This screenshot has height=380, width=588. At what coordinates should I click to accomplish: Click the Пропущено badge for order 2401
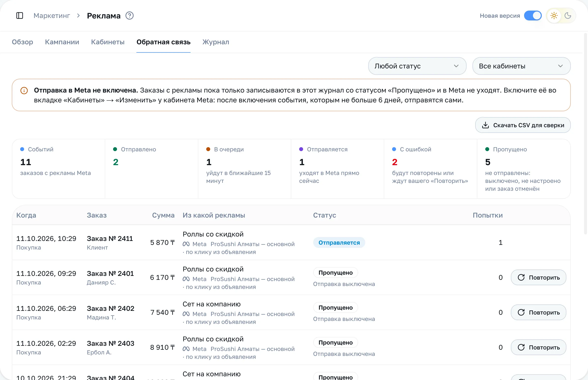pos(335,273)
